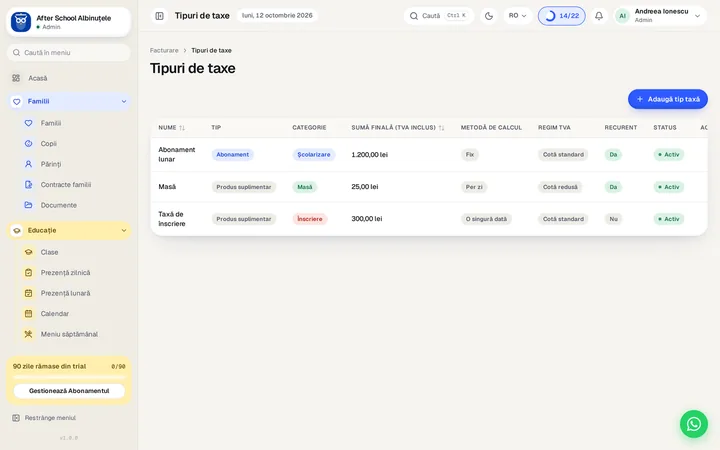Click the Abonament lunar row name
This screenshot has width=720, height=450.
pos(177,155)
